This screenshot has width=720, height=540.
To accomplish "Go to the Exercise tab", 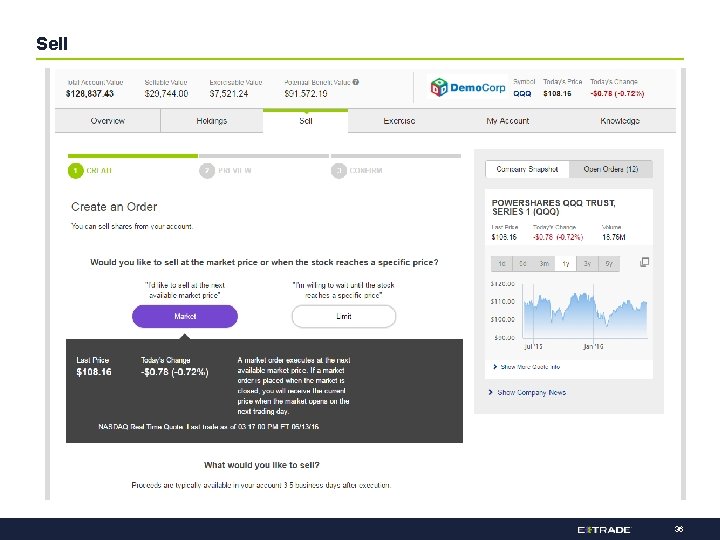I will tap(399, 121).
